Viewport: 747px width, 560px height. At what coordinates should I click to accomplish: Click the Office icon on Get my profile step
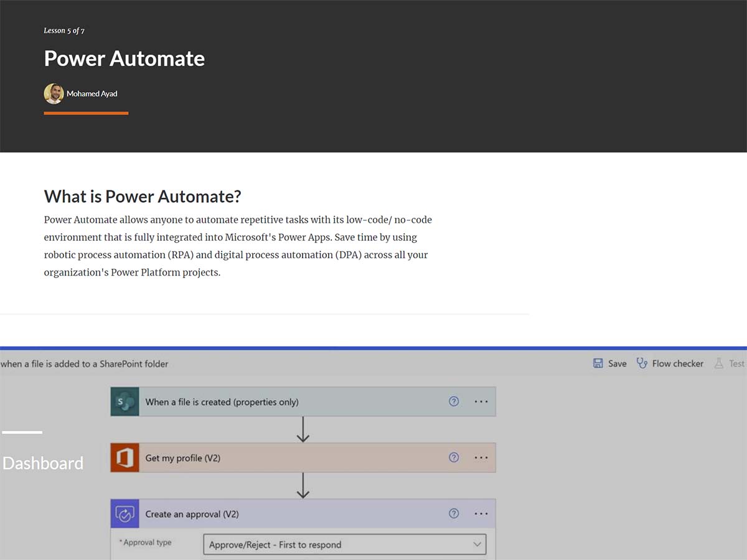coord(125,458)
